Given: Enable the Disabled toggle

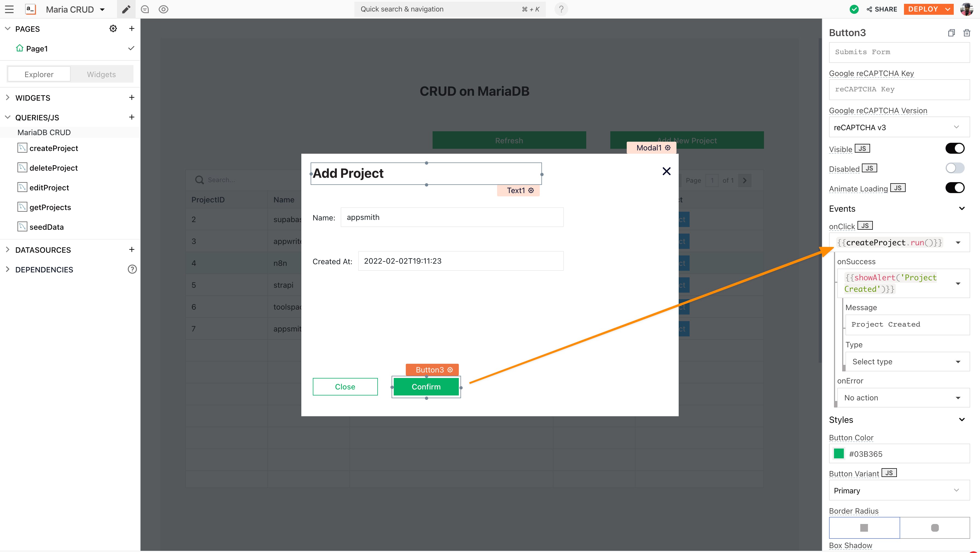Looking at the screenshot, I should click(x=955, y=168).
